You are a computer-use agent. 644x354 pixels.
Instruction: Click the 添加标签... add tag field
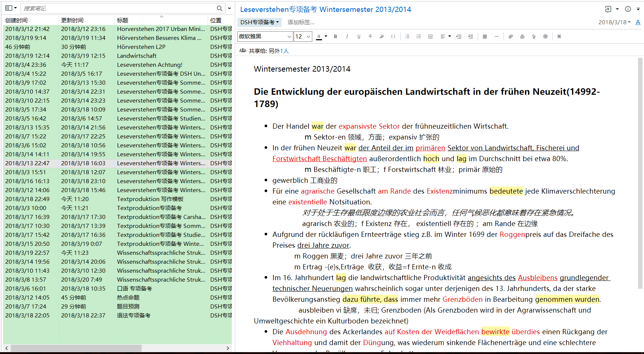point(301,22)
